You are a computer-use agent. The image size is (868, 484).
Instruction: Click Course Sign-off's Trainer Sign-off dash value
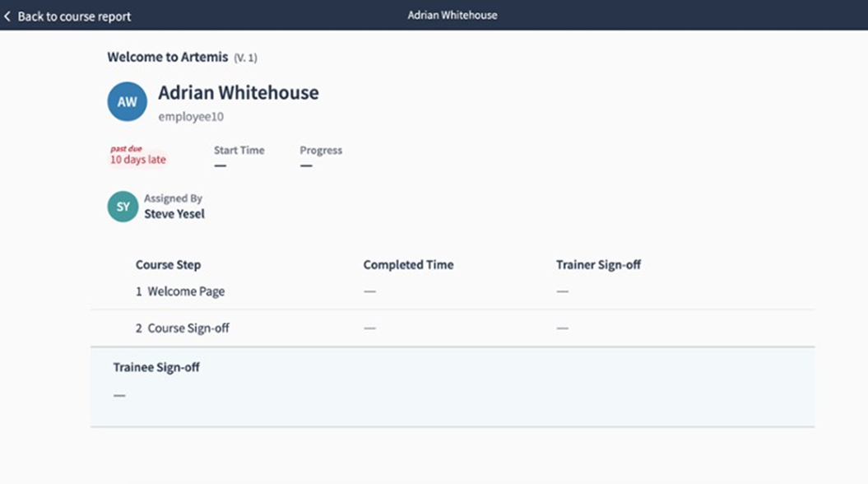tap(562, 328)
